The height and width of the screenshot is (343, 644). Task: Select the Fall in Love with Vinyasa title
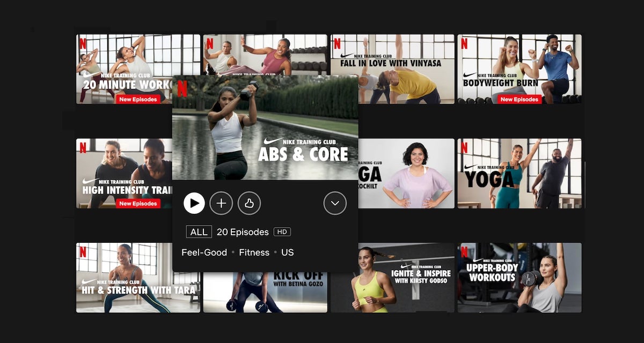[x=392, y=69]
